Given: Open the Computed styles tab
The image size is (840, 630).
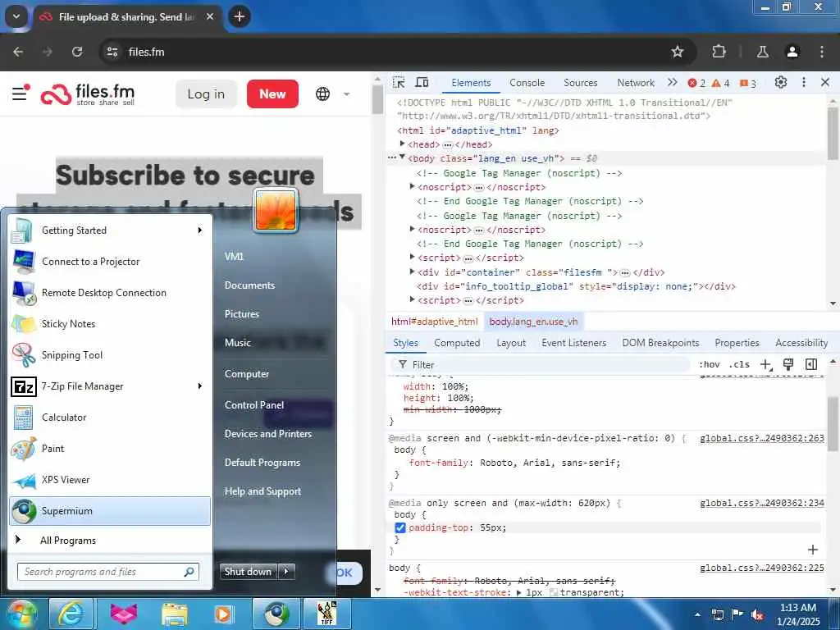Looking at the screenshot, I should coord(457,343).
